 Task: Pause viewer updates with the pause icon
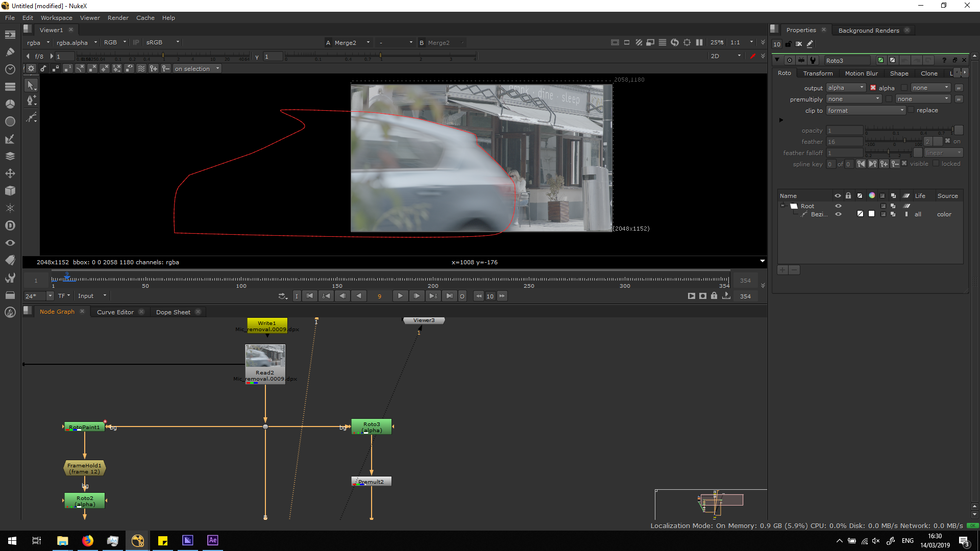click(699, 42)
